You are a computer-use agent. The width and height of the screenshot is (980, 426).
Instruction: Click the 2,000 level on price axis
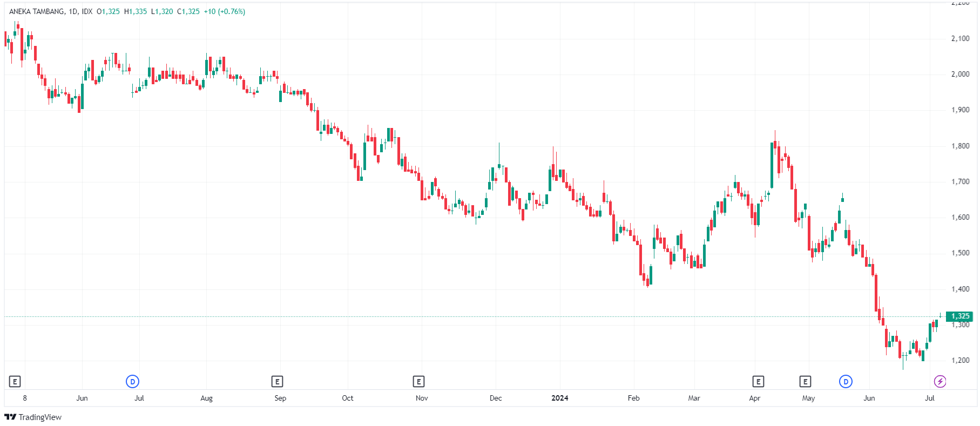[x=960, y=75]
